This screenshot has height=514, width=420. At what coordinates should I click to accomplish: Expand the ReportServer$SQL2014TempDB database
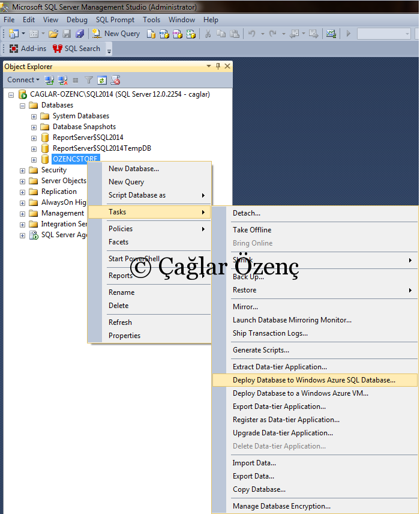click(34, 149)
